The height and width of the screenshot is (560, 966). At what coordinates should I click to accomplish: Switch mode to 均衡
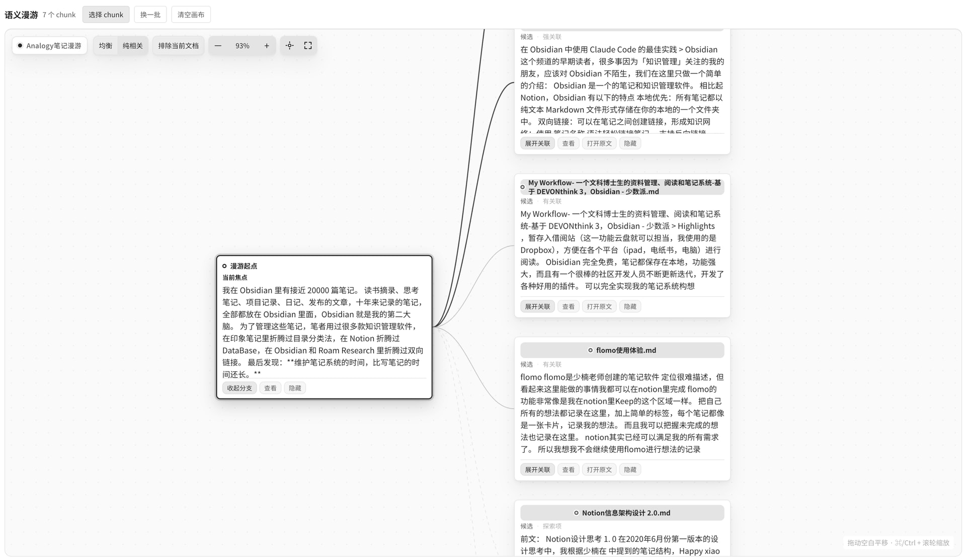tap(106, 46)
